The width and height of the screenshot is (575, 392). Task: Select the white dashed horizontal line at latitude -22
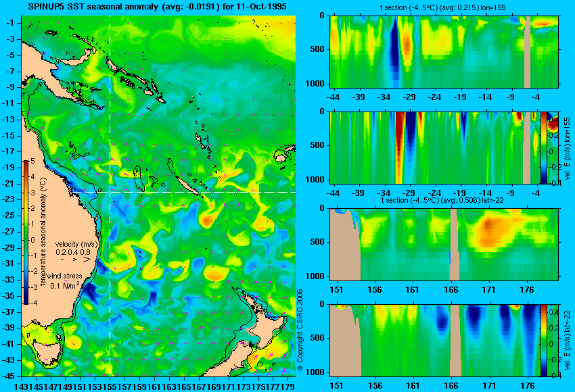click(x=184, y=192)
